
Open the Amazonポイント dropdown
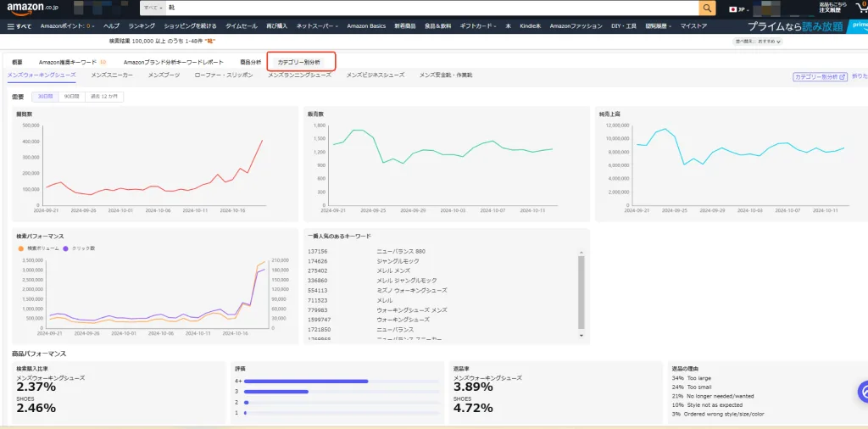pyautogui.click(x=68, y=26)
